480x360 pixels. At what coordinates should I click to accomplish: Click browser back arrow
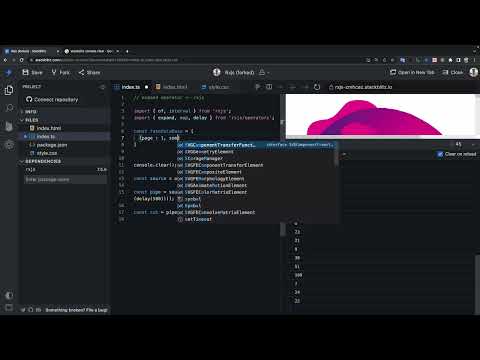[x=5, y=60]
